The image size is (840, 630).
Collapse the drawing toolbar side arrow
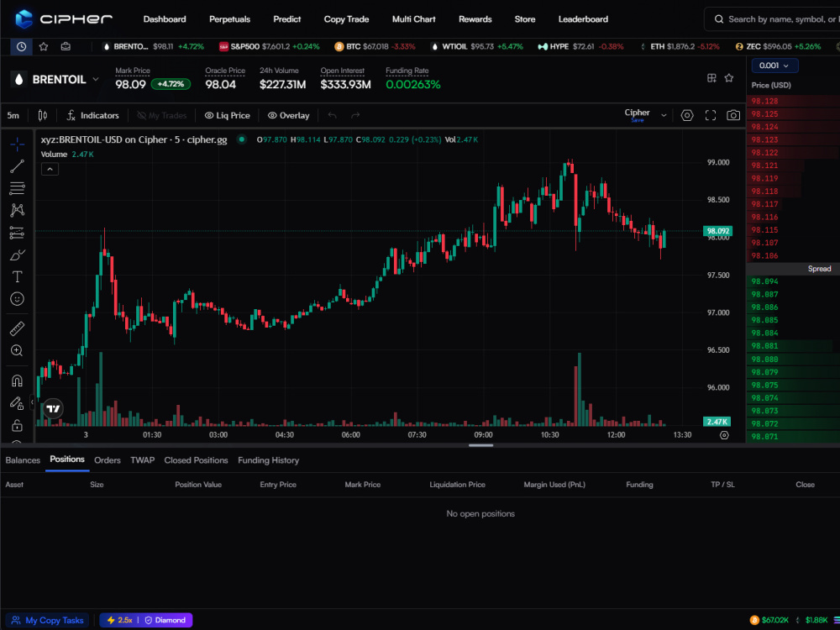click(32, 402)
